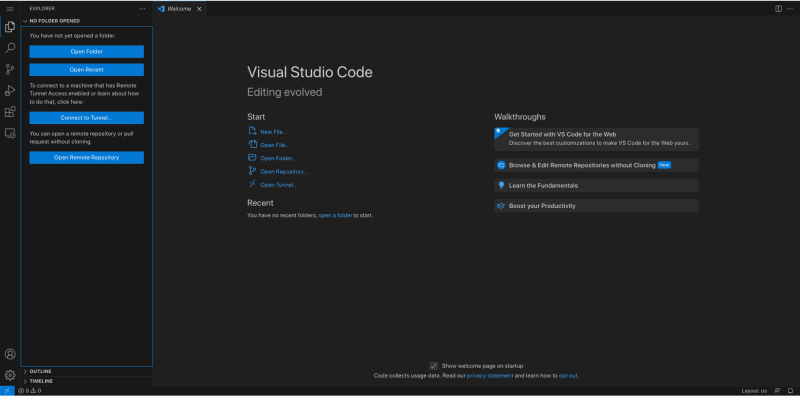Click the split editor layout icon
The image size is (800, 396).
779,9
